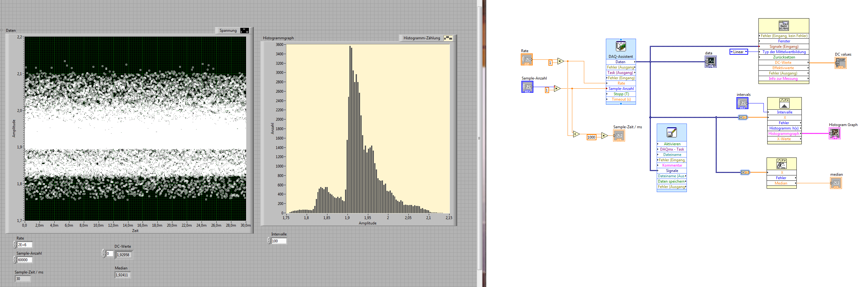Viewport: 868px width, 287px height.
Task: Click the Histogrammgraph label on front panel
Action: (278, 38)
